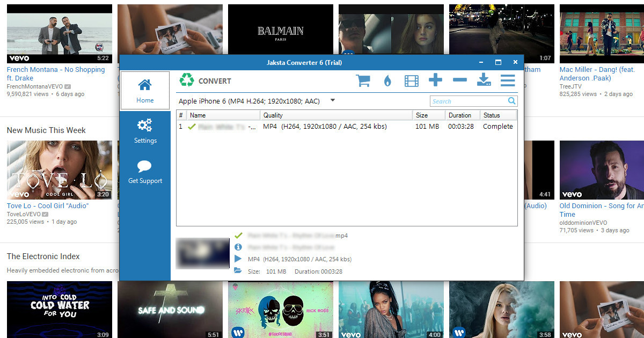The width and height of the screenshot is (644, 338).
Task: Open Tove Lo Cool Girl thumbnail
Action: pyautogui.click(x=60, y=170)
